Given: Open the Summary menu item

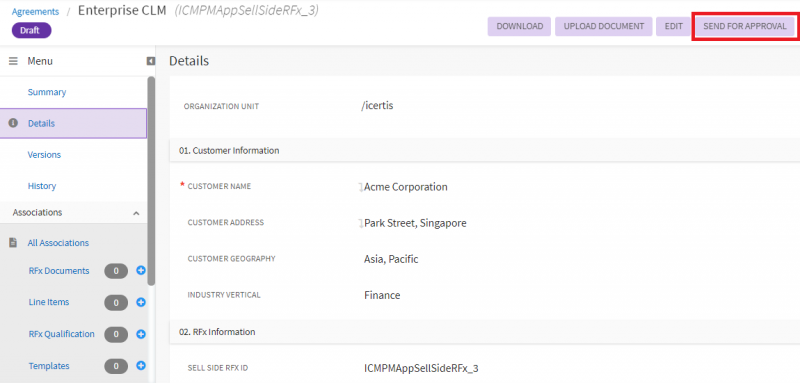Looking at the screenshot, I should coord(47,92).
